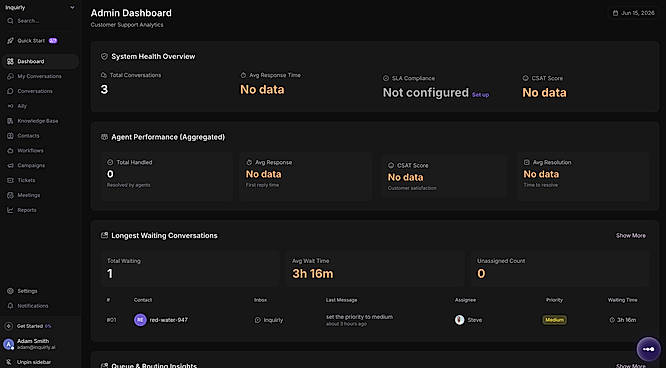Image resolution: width=666 pixels, height=368 pixels.
Task: Click the Assignee column header
Action: [465, 300]
